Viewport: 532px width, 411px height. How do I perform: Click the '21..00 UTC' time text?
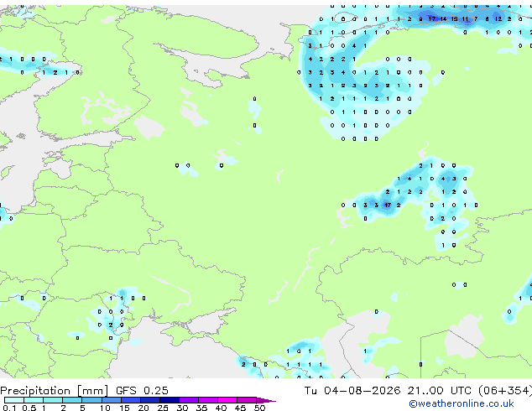tap(440, 391)
